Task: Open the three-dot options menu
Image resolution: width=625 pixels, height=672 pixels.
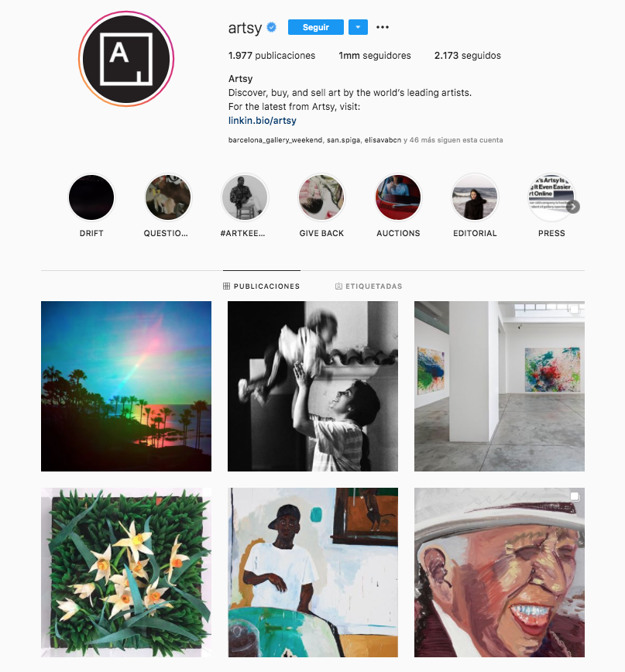Action: tap(383, 27)
